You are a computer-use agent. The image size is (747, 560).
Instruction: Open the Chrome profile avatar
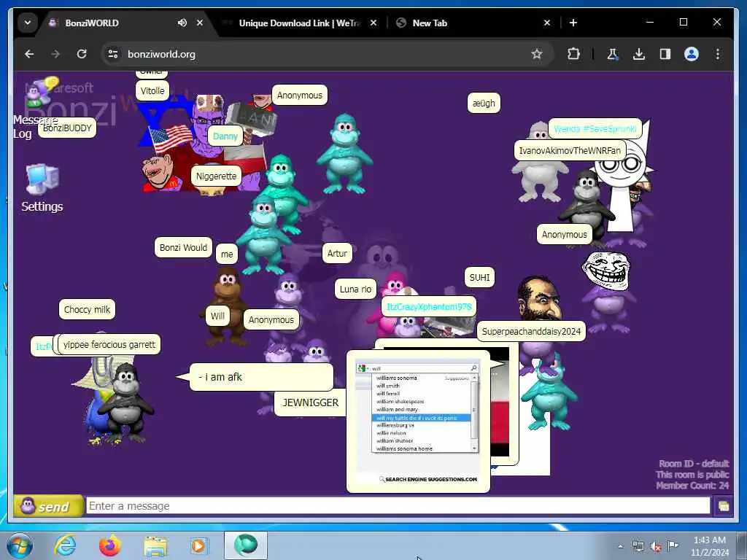coord(692,54)
